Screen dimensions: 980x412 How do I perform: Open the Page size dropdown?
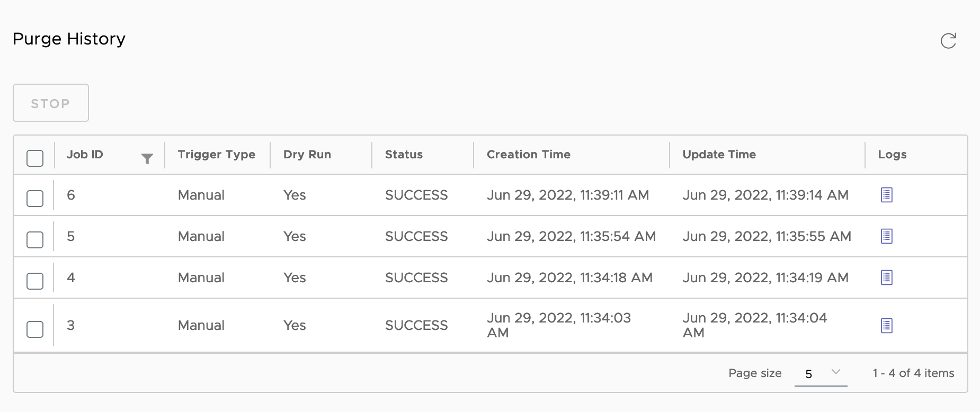[x=821, y=373]
